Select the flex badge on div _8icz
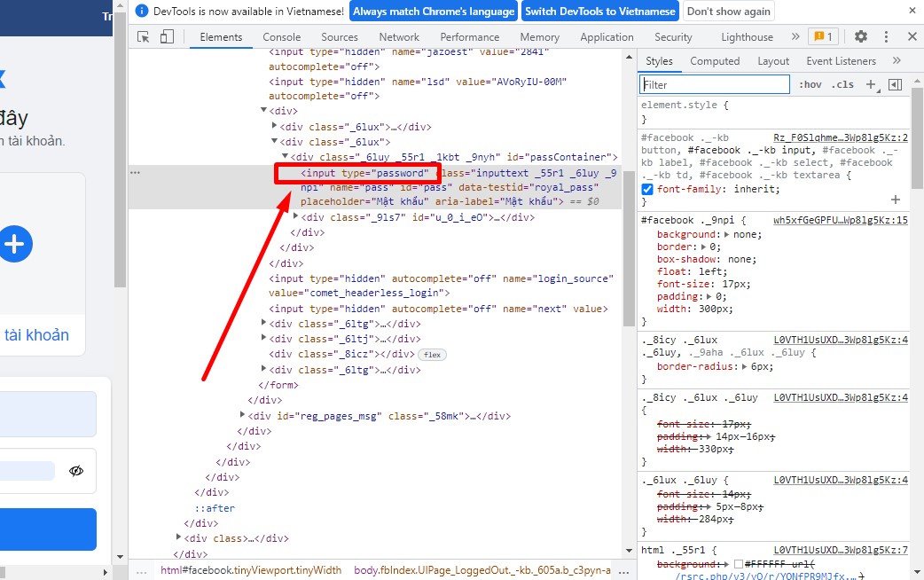The height and width of the screenshot is (580, 924). pos(432,354)
